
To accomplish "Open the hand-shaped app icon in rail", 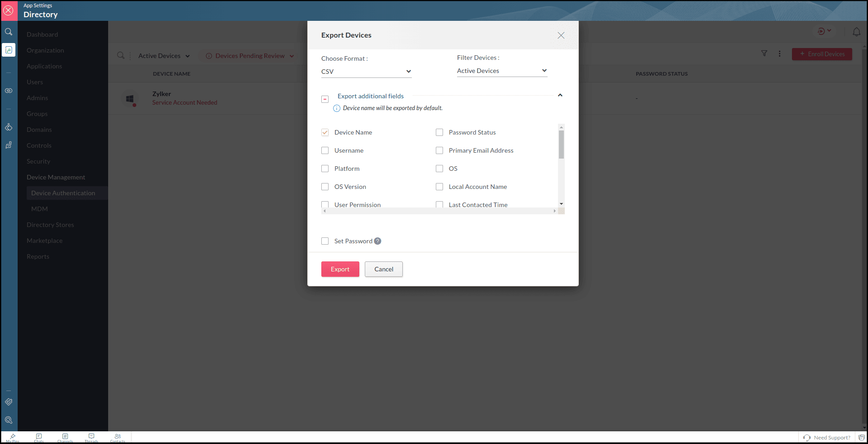I will pyautogui.click(x=9, y=145).
